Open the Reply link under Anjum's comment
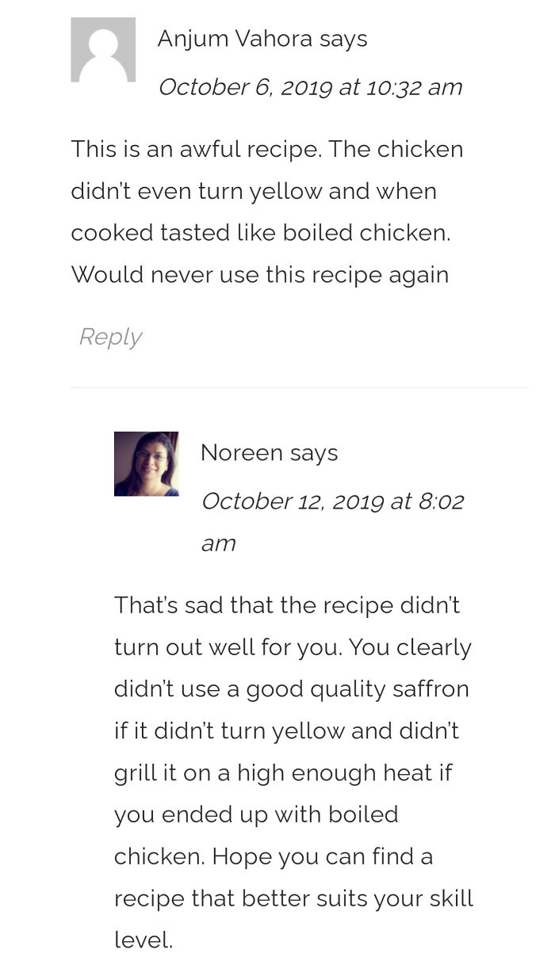 click(x=109, y=337)
